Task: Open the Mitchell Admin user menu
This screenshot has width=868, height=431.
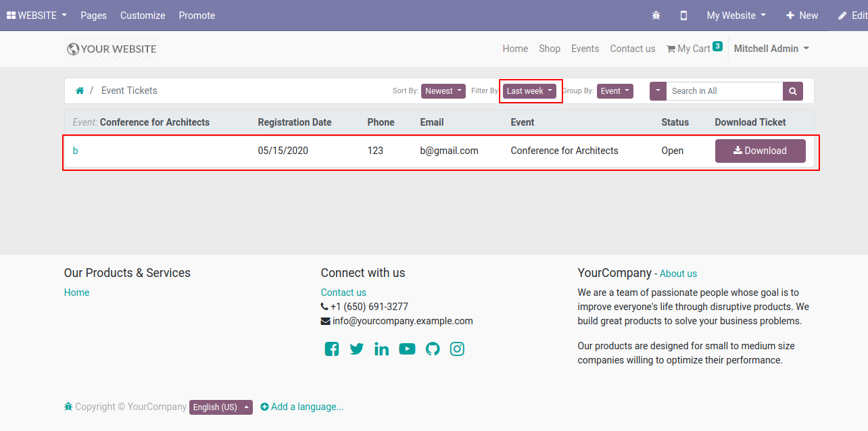Action: [x=771, y=49]
